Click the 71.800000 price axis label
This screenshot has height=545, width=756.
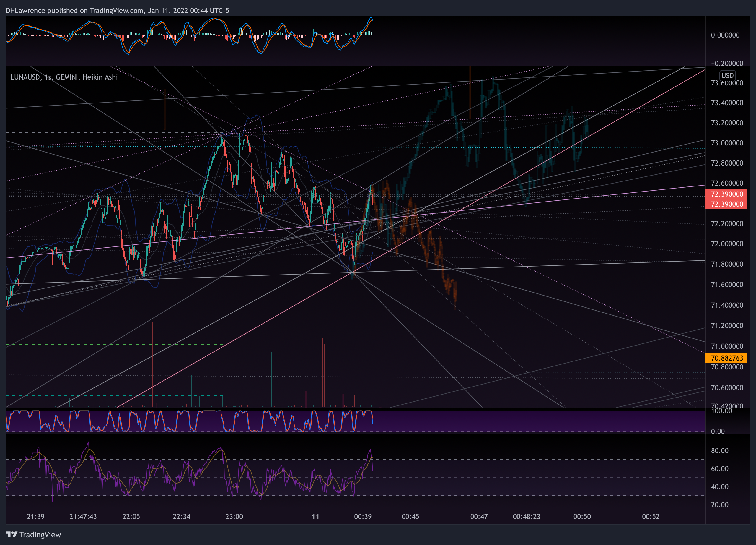click(x=727, y=264)
